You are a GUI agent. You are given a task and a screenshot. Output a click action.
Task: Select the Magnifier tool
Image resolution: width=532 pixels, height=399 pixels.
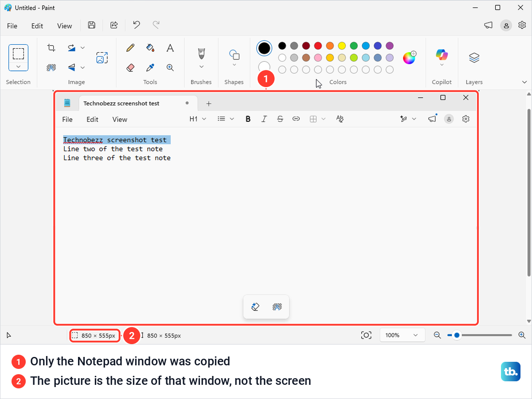[170, 67]
